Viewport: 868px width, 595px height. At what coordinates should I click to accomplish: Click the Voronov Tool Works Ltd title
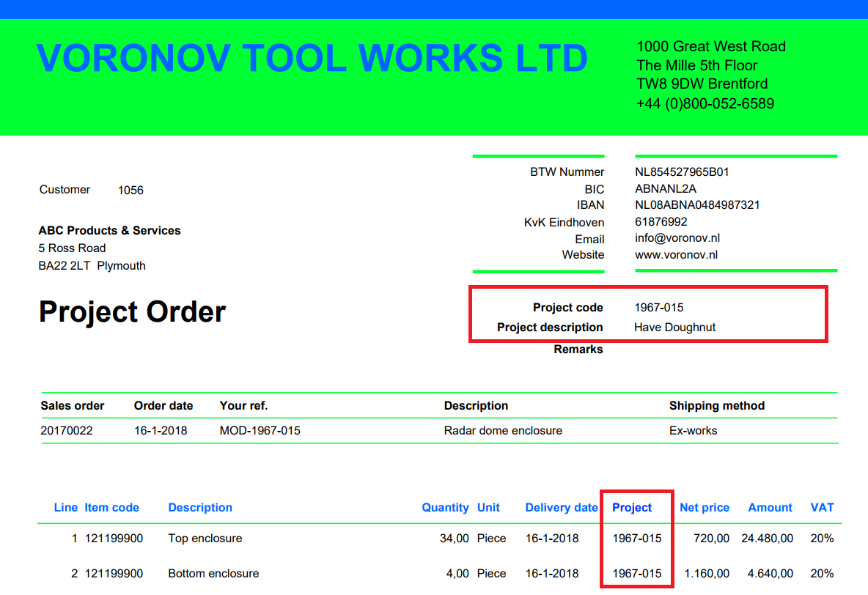pyautogui.click(x=312, y=59)
